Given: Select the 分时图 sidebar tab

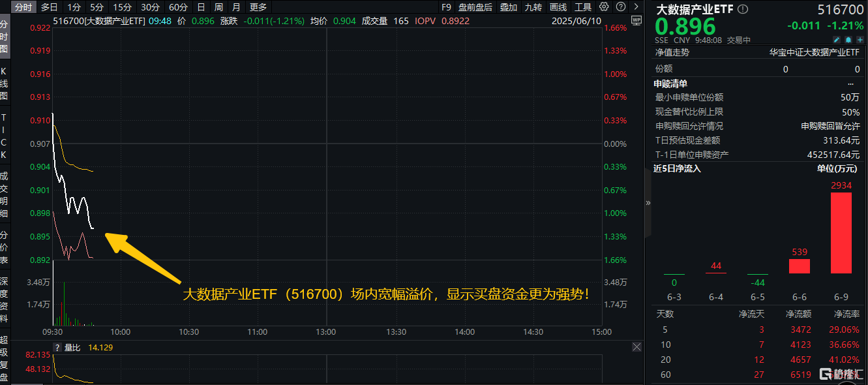Looking at the screenshot, I should 5,36.
